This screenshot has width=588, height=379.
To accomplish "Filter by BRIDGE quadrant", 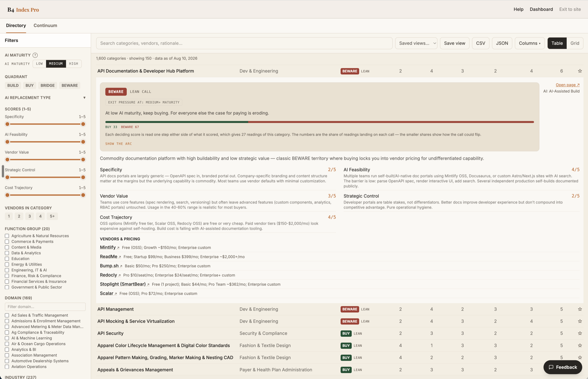I will tap(48, 86).
